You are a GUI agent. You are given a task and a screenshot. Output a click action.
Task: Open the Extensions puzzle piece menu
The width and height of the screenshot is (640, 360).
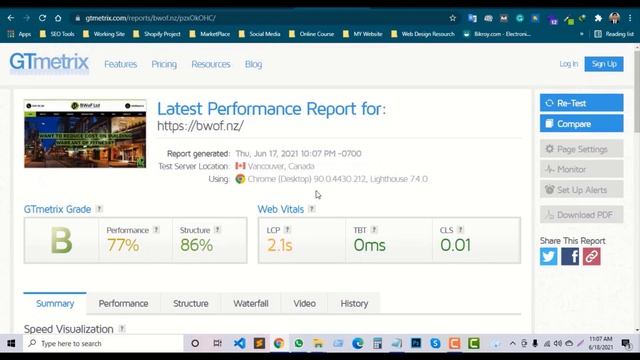click(x=598, y=18)
